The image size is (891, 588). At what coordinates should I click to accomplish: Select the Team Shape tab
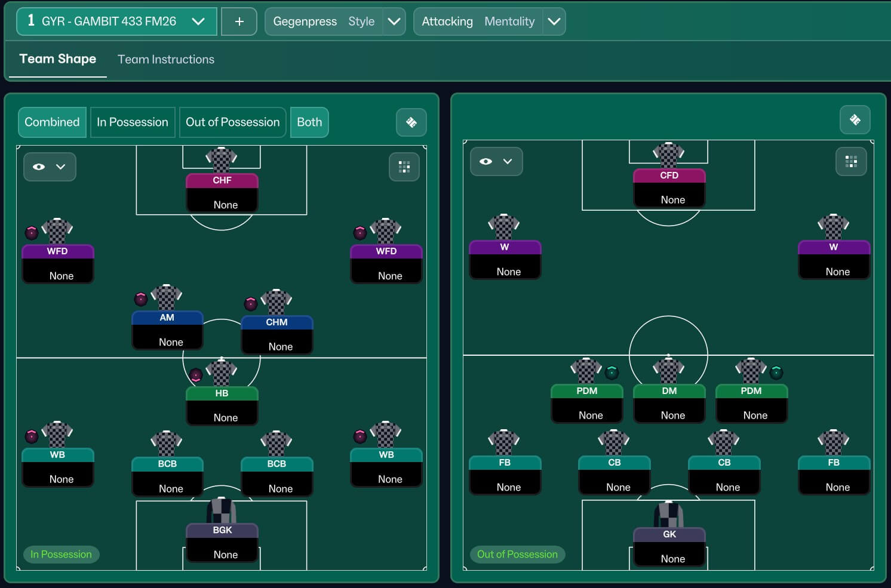[x=57, y=59]
